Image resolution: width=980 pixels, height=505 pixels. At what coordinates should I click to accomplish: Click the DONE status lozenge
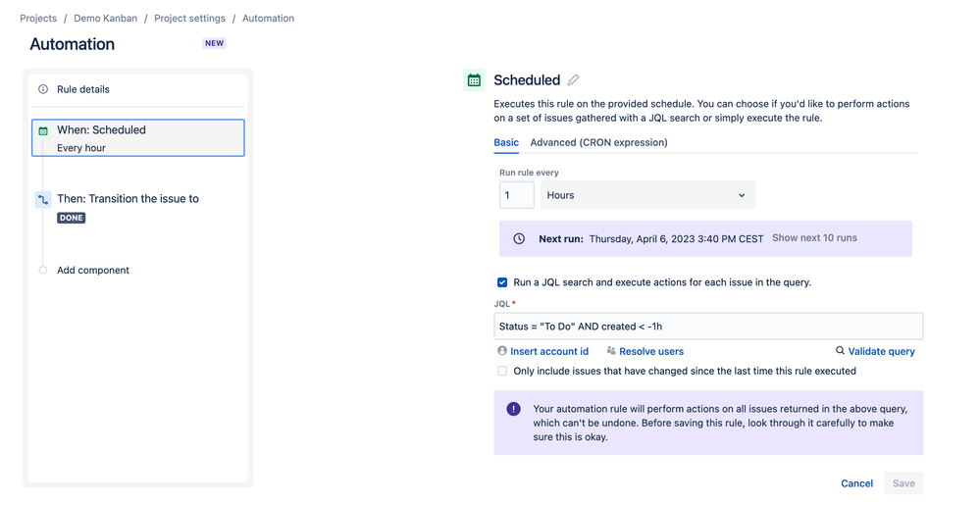[72, 218]
